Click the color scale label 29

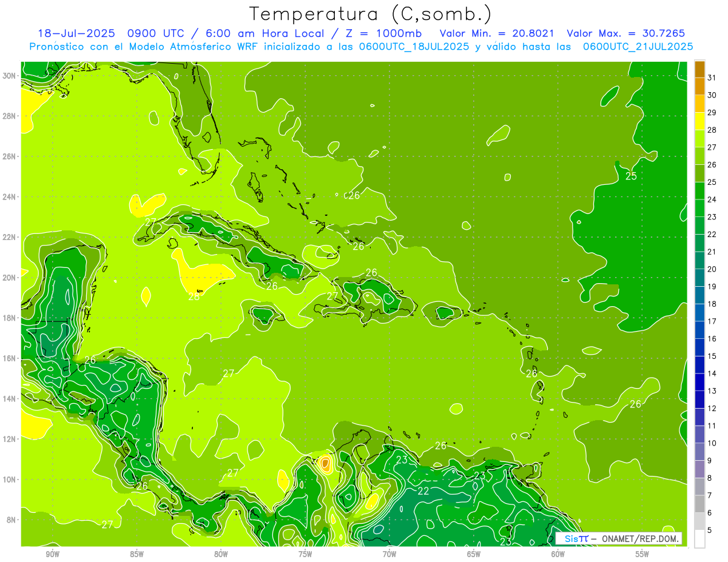[712, 112]
